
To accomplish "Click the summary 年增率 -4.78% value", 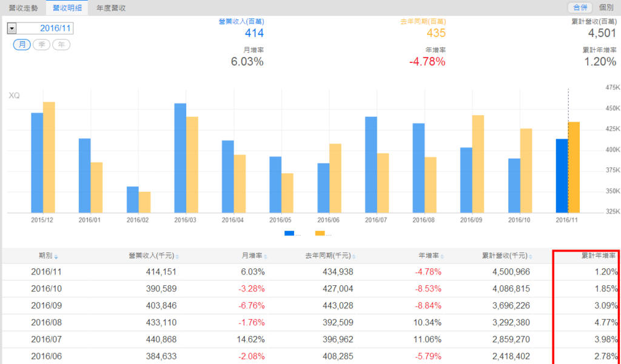I will [428, 62].
